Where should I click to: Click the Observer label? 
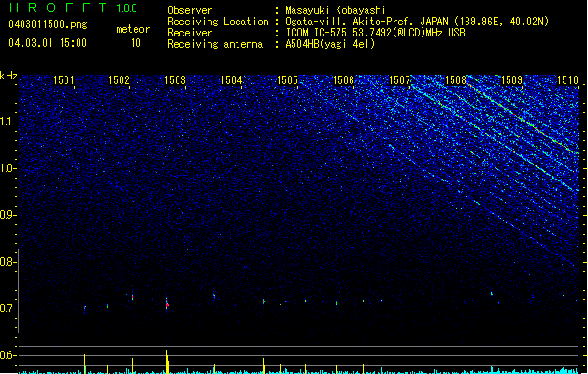click(x=190, y=10)
